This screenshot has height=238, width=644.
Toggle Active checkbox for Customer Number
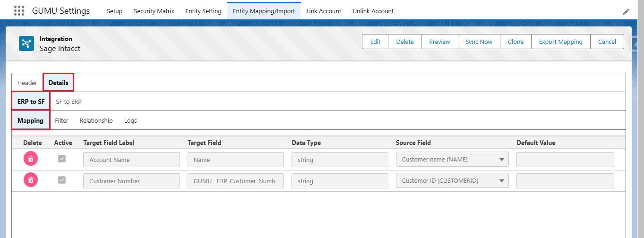click(x=62, y=180)
